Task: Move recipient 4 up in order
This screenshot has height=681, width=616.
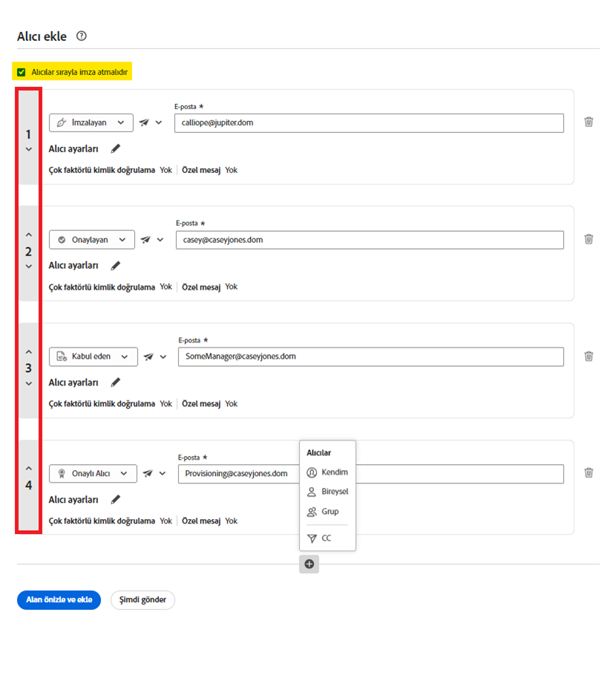Action: (29, 469)
